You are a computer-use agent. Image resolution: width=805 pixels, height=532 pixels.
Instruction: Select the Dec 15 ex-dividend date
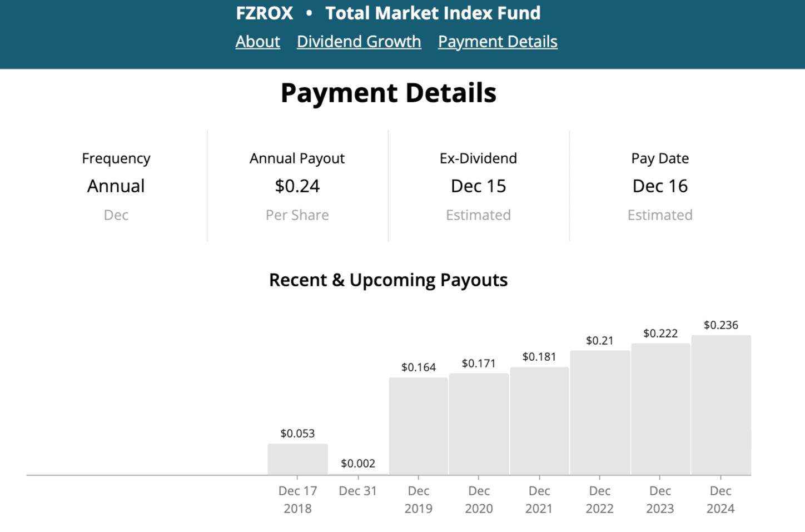(x=478, y=186)
